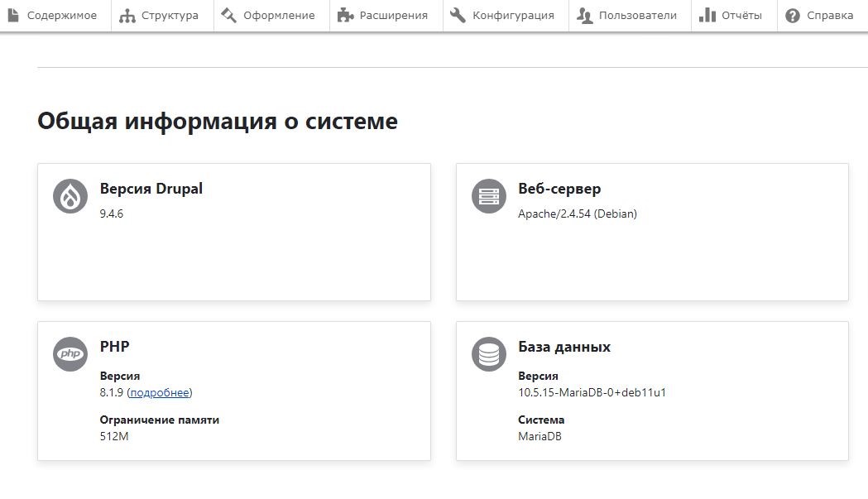Open the Структура menu

coord(162,16)
